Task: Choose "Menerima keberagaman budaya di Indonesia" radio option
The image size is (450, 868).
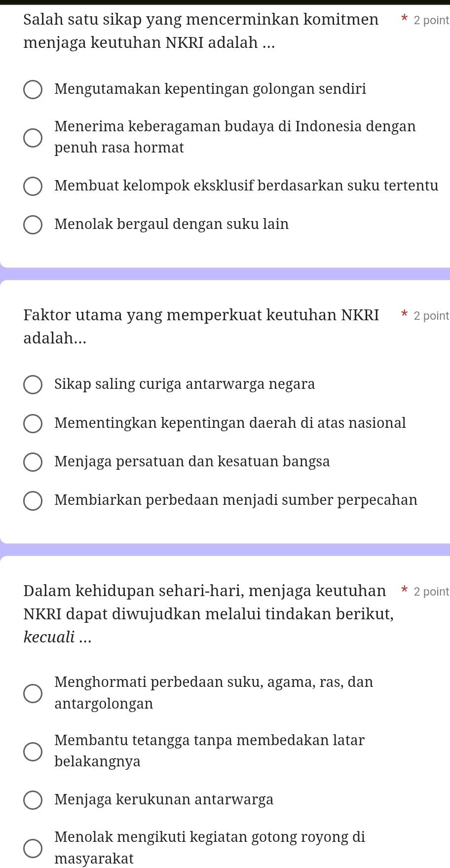Action: coord(33,138)
